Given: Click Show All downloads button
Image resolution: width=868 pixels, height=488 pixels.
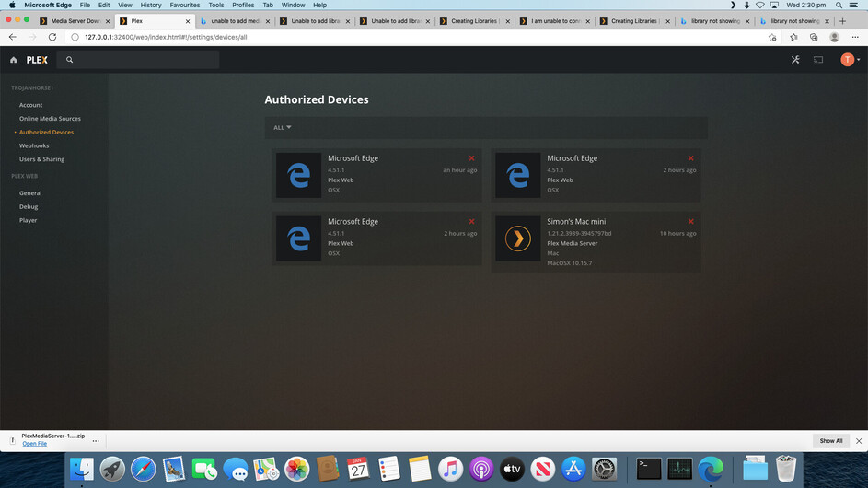Looking at the screenshot, I should point(831,441).
